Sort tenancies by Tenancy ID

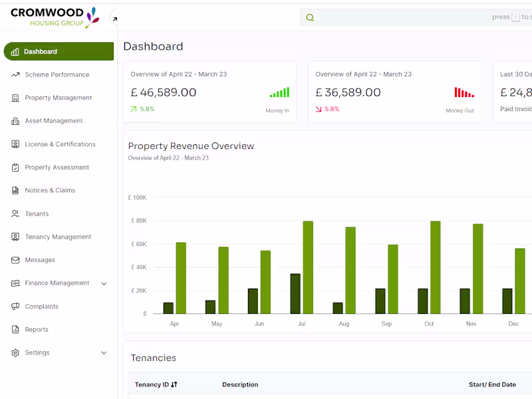[174, 384]
